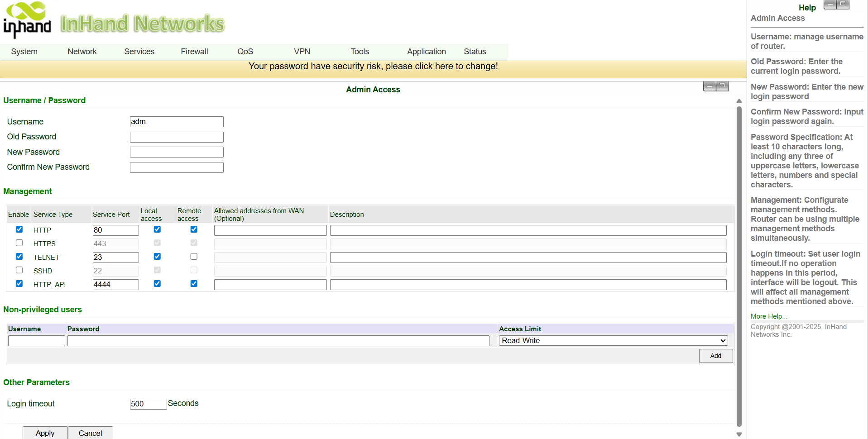
Task: Focus the New Password field
Action: (x=177, y=152)
